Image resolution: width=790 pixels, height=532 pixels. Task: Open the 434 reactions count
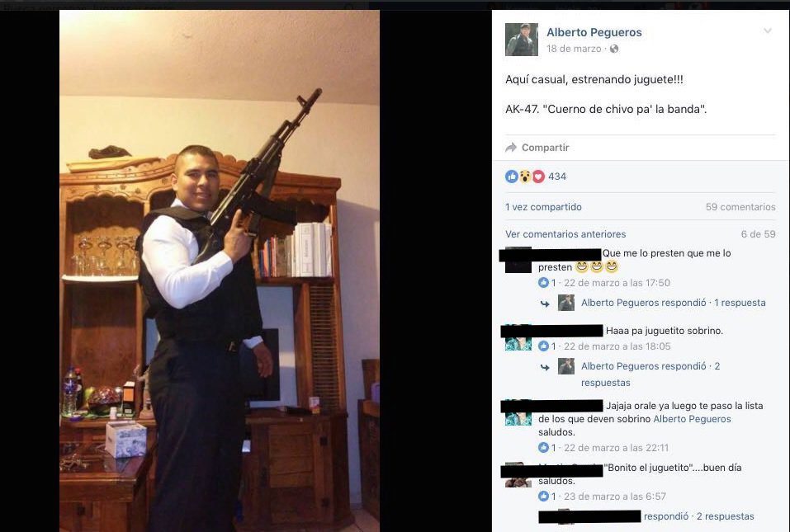pyautogui.click(x=557, y=177)
